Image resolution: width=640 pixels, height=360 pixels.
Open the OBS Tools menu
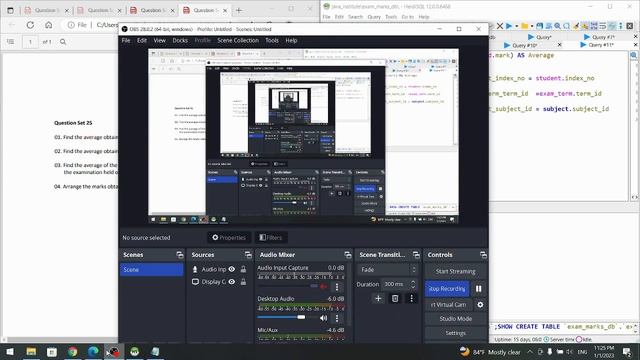tap(272, 40)
